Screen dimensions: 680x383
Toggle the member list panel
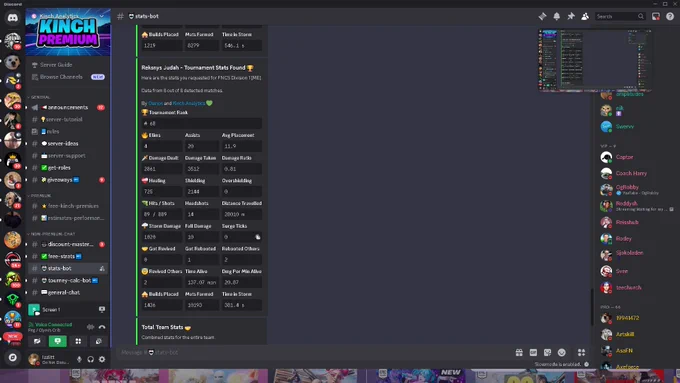(x=585, y=16)
